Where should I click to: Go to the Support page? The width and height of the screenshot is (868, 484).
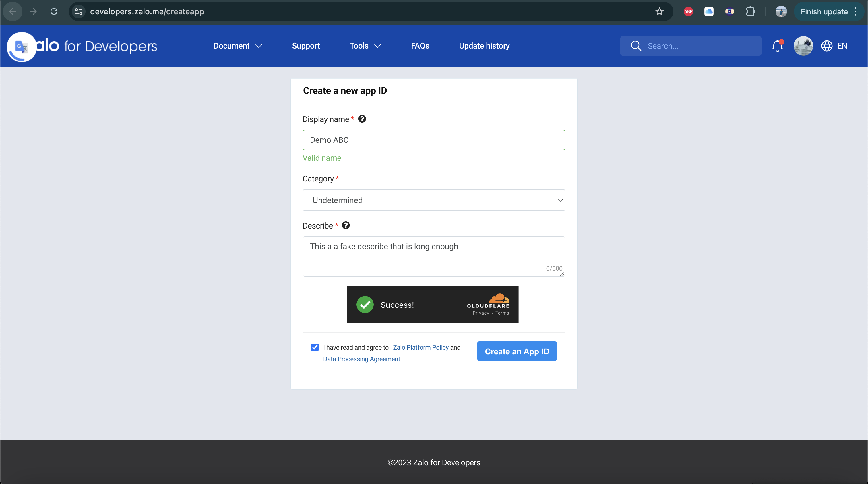tap(306, 46)
